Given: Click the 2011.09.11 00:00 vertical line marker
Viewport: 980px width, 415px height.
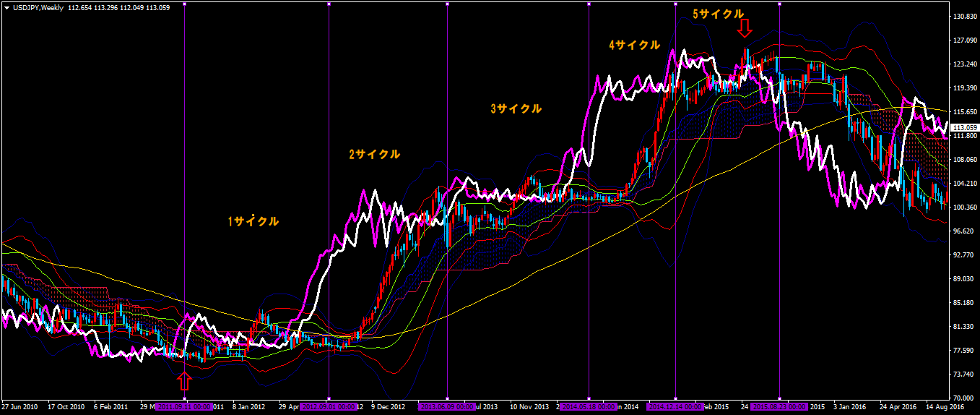Looking at the screenshot, I should tap(184, 407).
